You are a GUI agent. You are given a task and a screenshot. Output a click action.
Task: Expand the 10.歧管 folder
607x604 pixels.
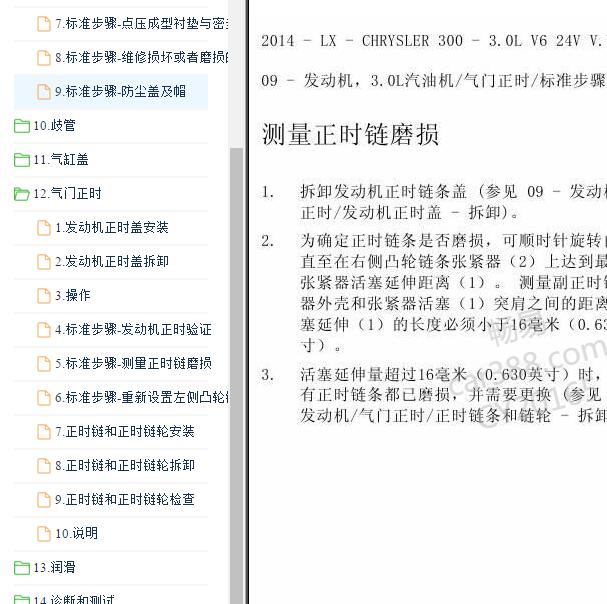(54, 125)
